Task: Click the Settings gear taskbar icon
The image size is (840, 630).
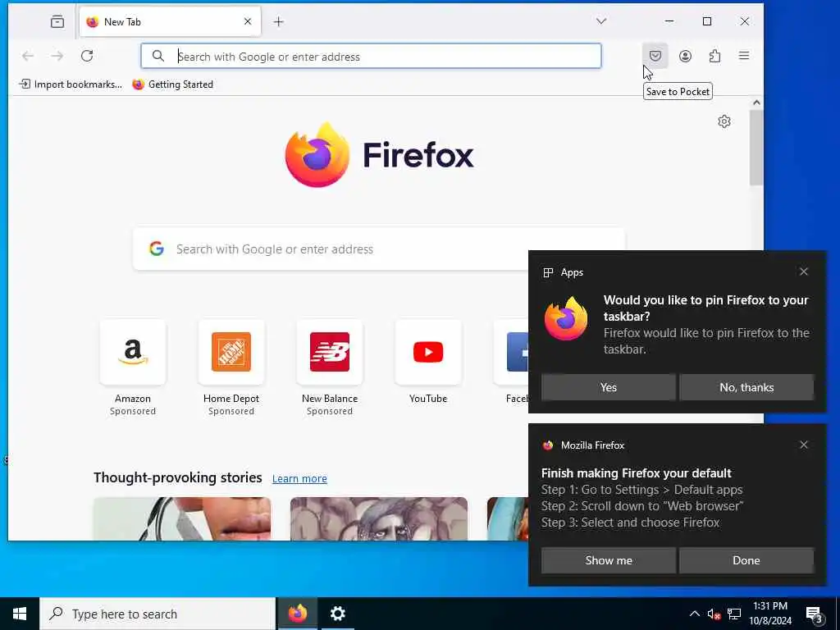Action: (337, 614)
